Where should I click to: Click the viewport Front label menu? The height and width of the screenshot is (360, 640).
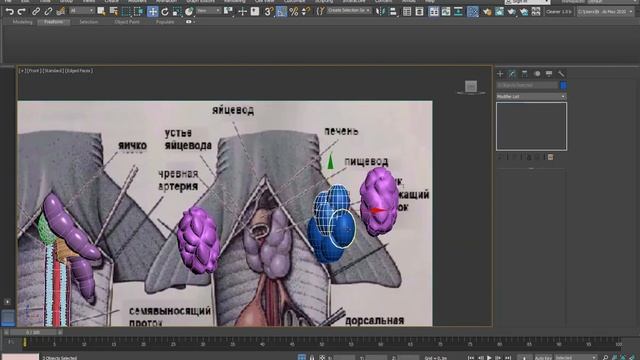coord(33,71)
